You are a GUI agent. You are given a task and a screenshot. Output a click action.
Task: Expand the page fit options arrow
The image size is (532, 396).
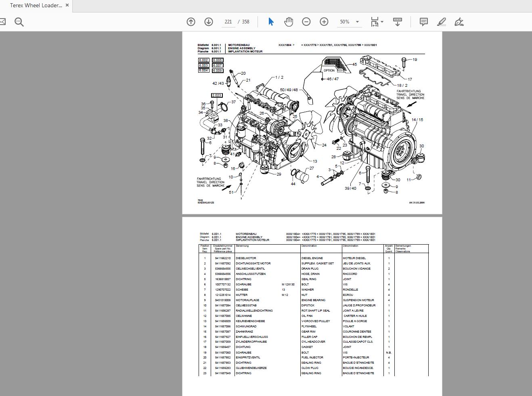coord(382,22)
